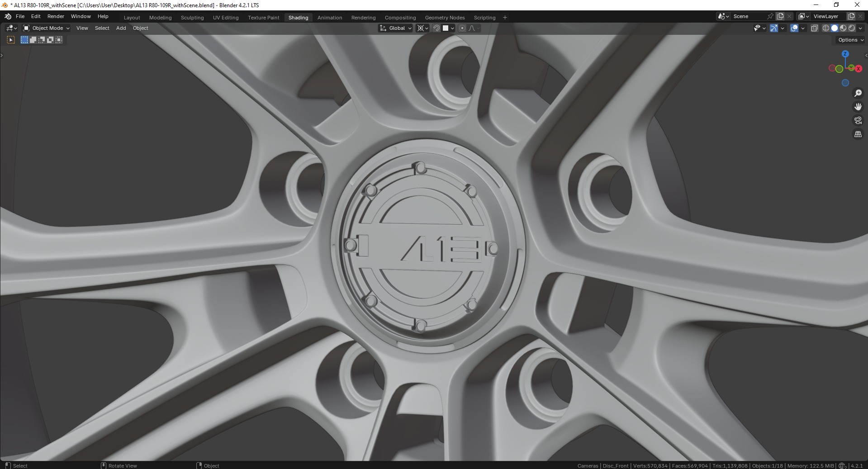This screenshot has height=469, width=868.
Task: Switch to the Rendering workspace tab
Action: [x=363, y=18]
